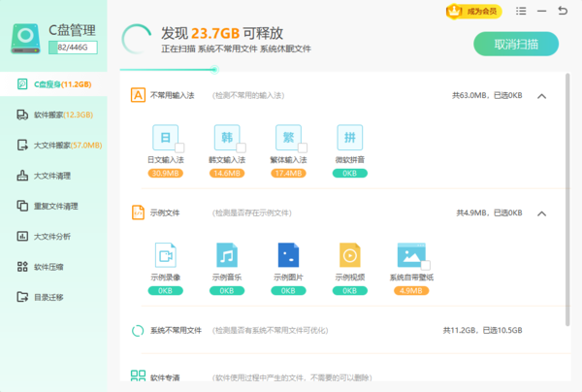582x392 pixels.
Task: Collapse the 示例文件 section chevron
Action: tap(541, 213)
